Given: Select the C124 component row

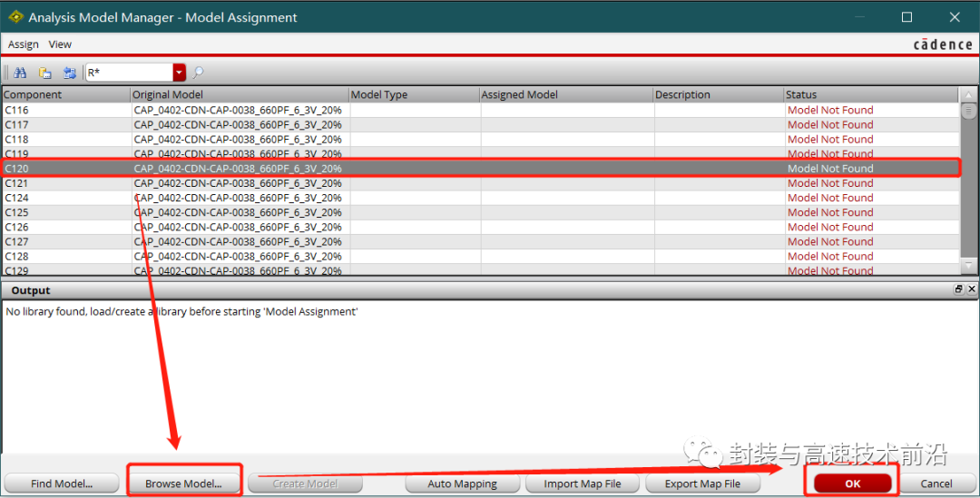Looking at the screenshot, I should 480,198.
